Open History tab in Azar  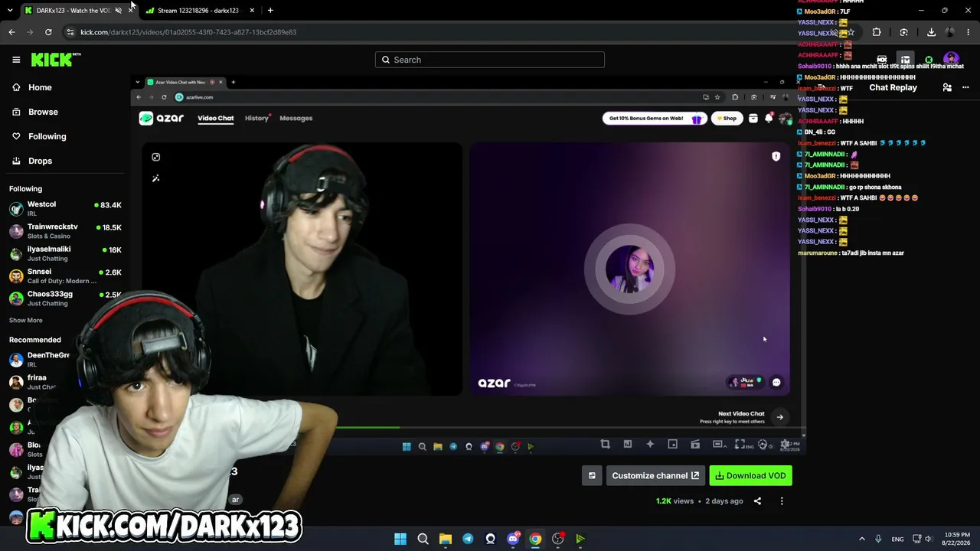point(256,118)
